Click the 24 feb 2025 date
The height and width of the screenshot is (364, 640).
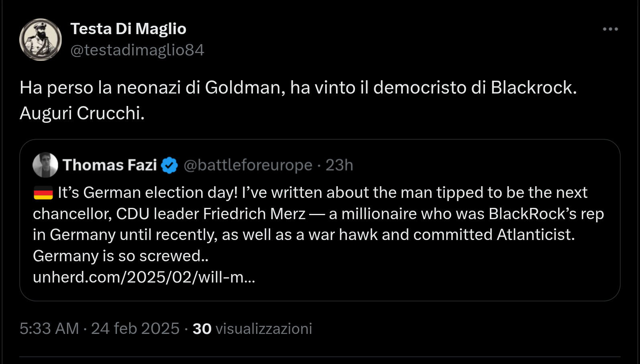click(135, 328)
